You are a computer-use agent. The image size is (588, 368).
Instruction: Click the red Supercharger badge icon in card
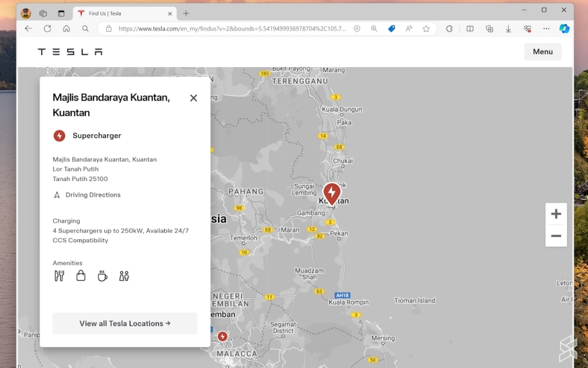(x=59, y=136)
